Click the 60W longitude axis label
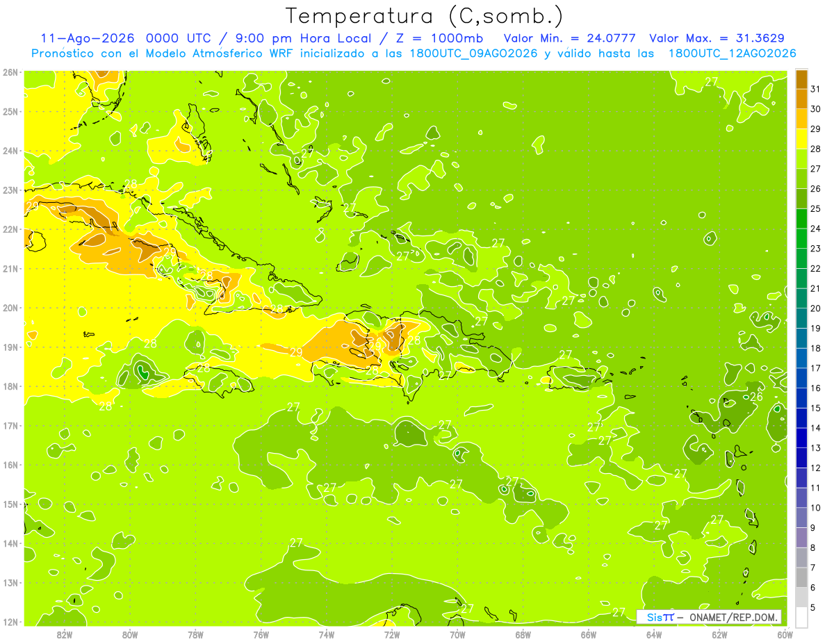Image resolution: width=834 pixels, height=644 pixels. pyautogui.click(x=785, y=634)
